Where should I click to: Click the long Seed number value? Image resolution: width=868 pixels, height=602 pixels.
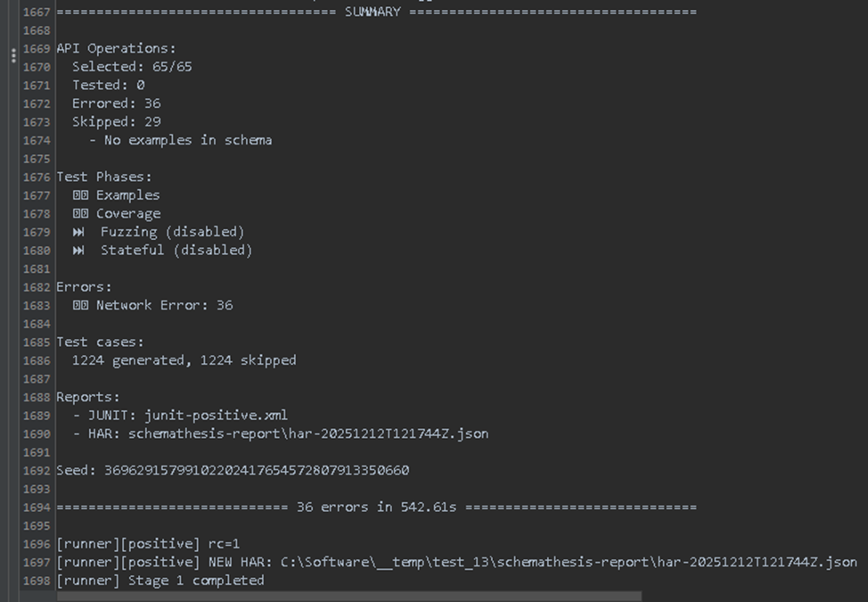(x=257, y=470)
